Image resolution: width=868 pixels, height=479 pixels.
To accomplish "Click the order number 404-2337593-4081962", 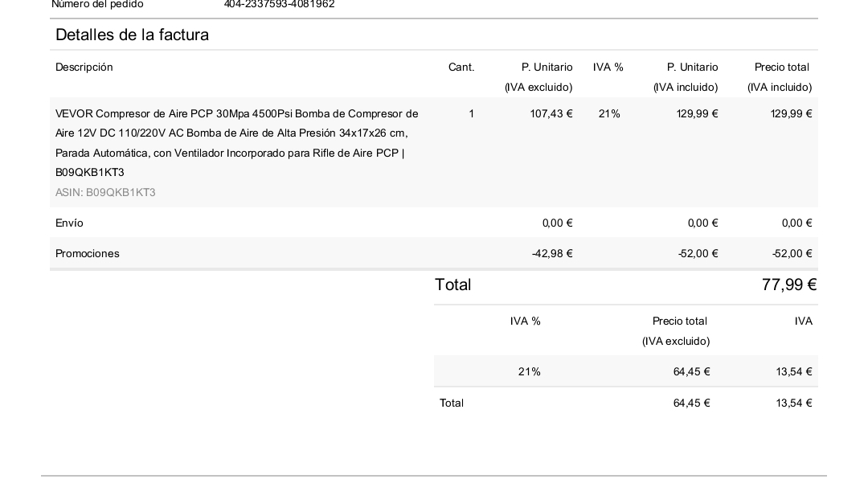I will 279,4.
